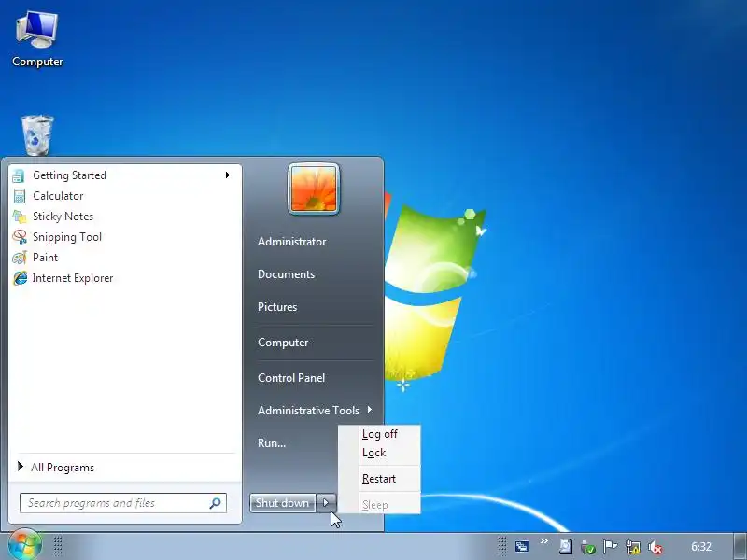This screenshot has width=747, height=560.
Task: Click the disk tray icon beside the chevron
Action: (566, 546)
